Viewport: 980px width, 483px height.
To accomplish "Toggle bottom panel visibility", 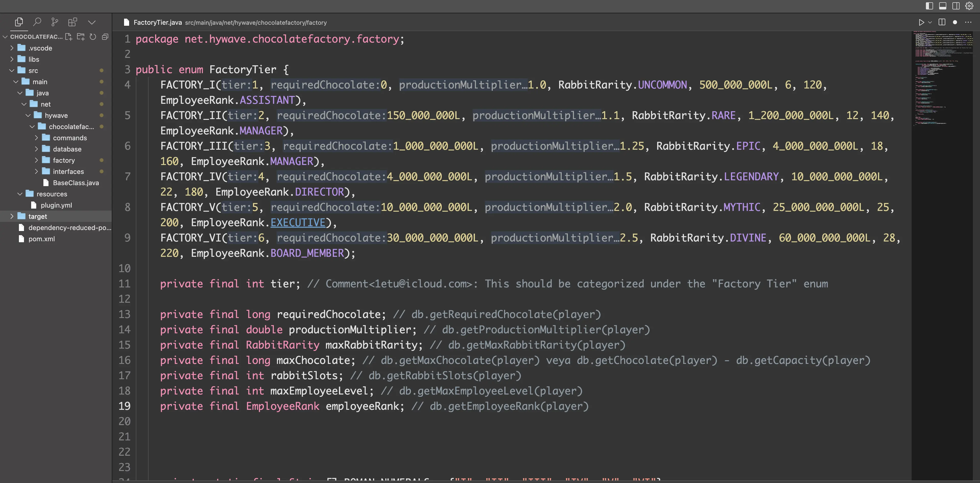I will (943, 6).
